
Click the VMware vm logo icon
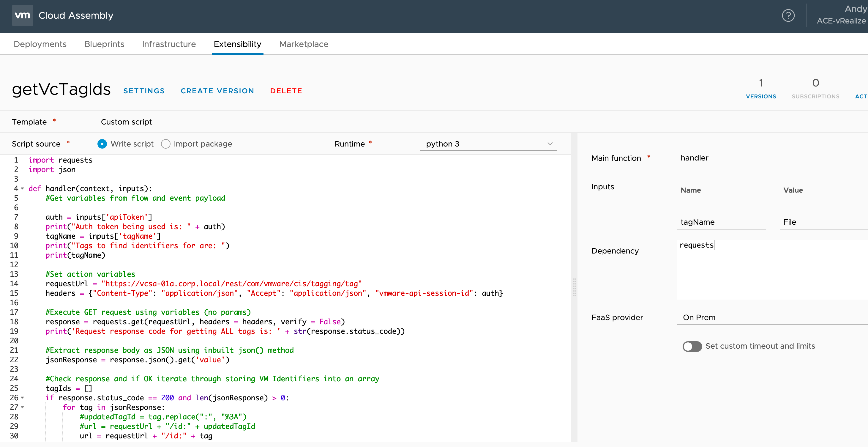pos(22,15)
